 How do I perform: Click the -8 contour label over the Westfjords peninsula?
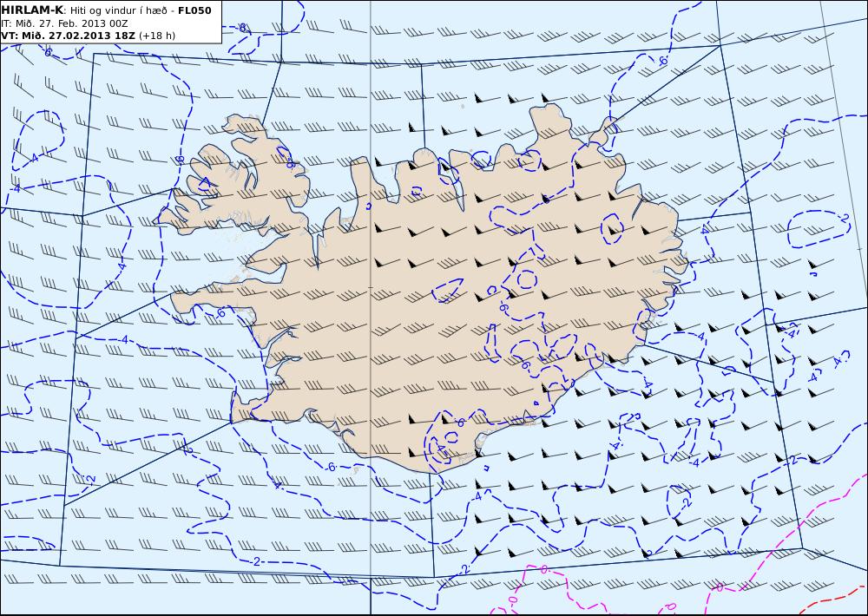290,164
